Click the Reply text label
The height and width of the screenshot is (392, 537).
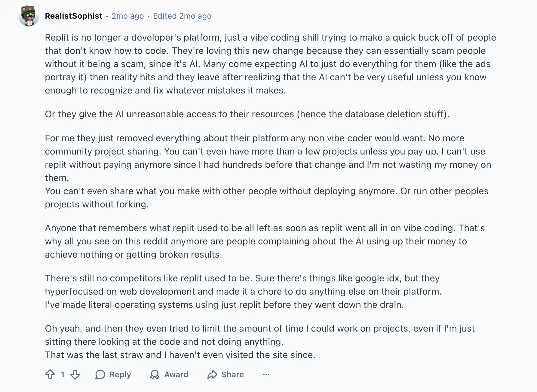click(120, 375)
